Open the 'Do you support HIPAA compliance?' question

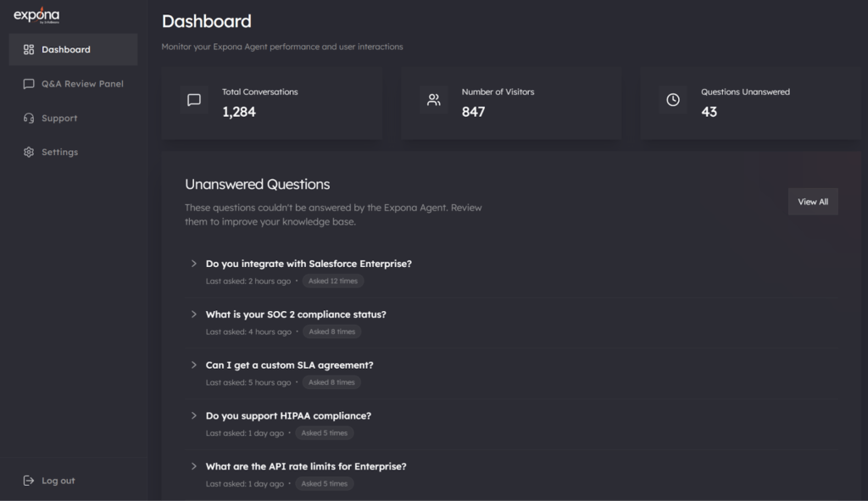[288, 416]
